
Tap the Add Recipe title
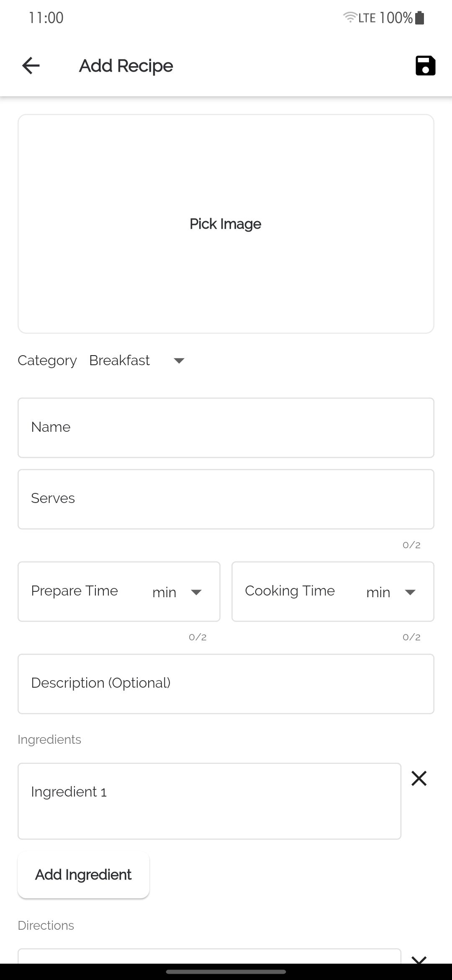126,66
